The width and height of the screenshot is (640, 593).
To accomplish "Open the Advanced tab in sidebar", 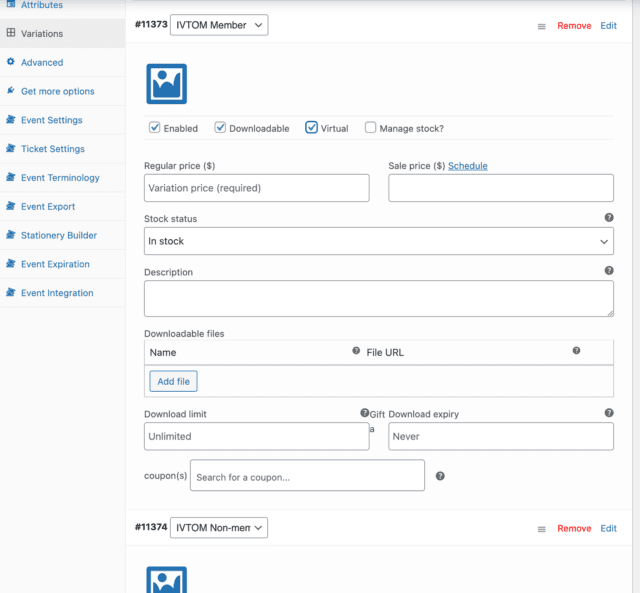I will pos(42,62).
